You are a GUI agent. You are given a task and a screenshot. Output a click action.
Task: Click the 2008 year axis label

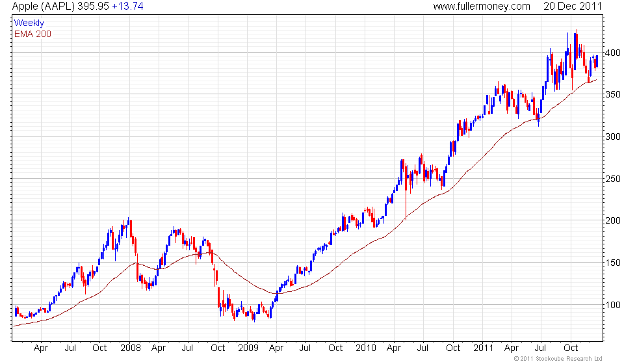click(131, 348)
